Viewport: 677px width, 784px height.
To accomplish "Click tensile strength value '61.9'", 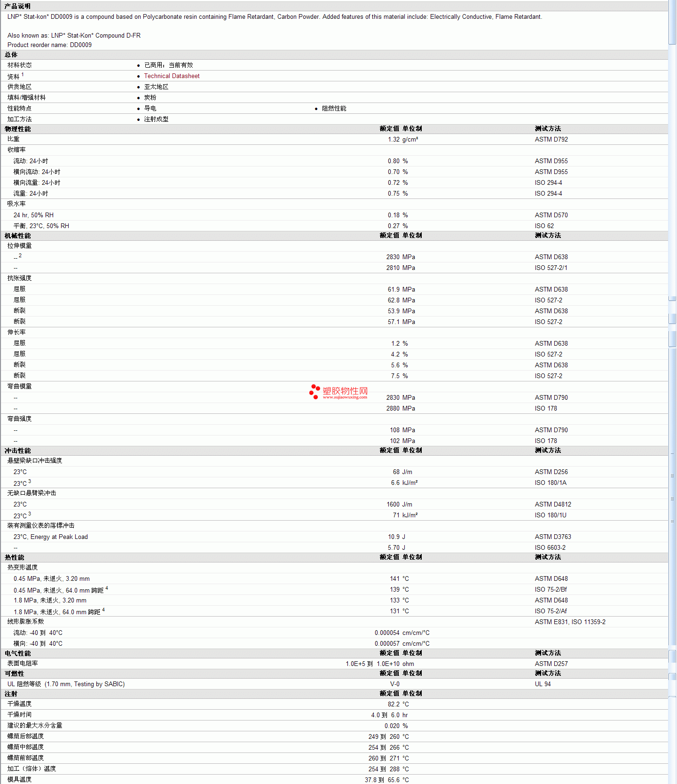I will click(394, 289).
